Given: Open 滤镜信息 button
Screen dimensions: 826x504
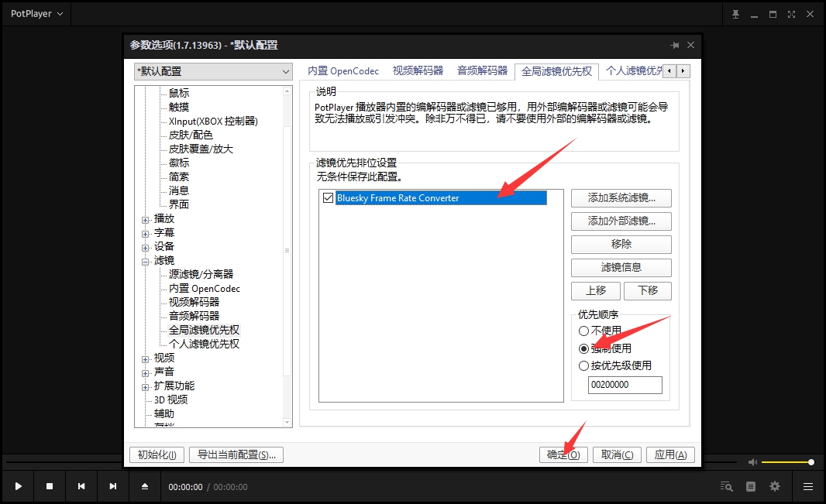Looking at the screenshot, I should click(x=621, y=267).
